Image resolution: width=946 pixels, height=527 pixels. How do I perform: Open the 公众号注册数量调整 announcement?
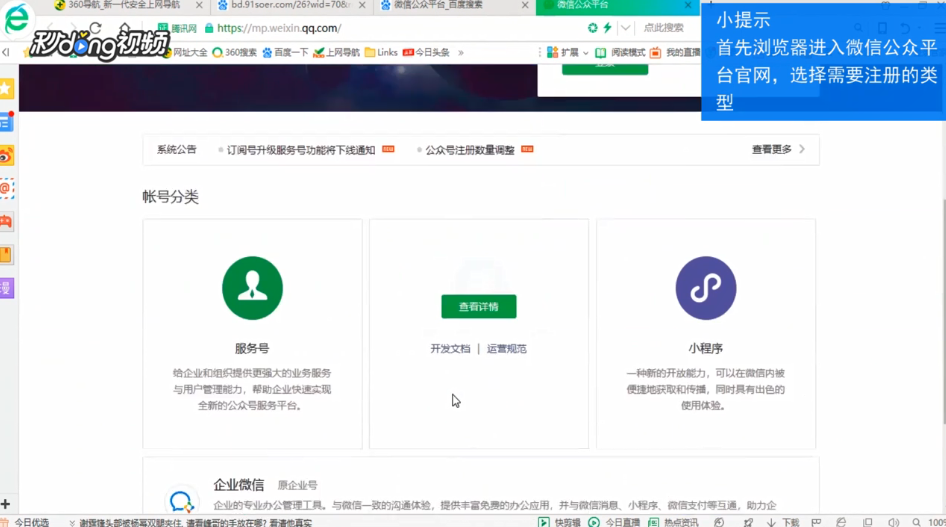pos(469,150)
